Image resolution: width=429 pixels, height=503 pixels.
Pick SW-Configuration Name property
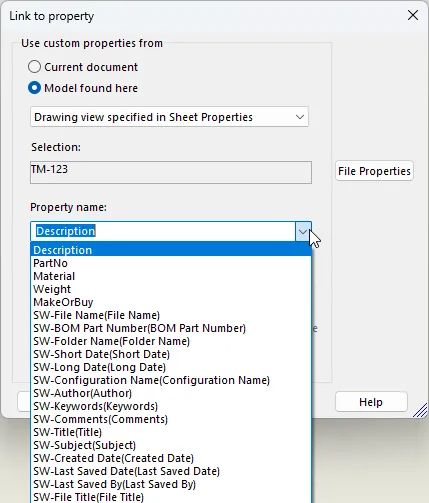pyautogui.click(x=171, y=380)
